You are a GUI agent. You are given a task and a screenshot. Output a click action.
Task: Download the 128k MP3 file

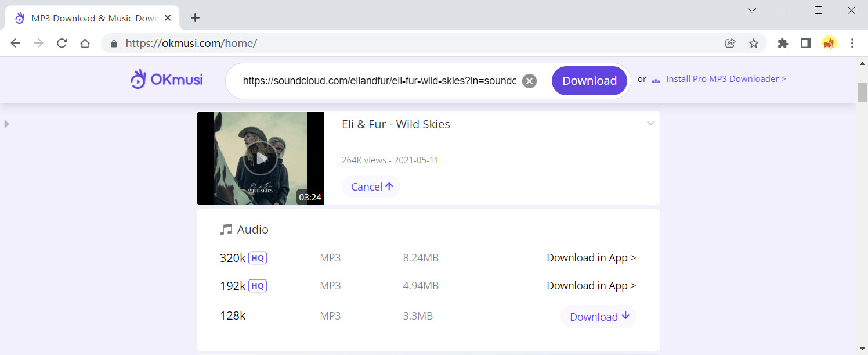pos(598,317)
